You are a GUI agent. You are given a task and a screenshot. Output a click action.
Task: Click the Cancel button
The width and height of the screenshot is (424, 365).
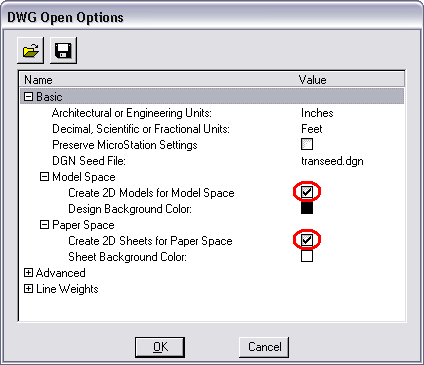click(264, 347)
